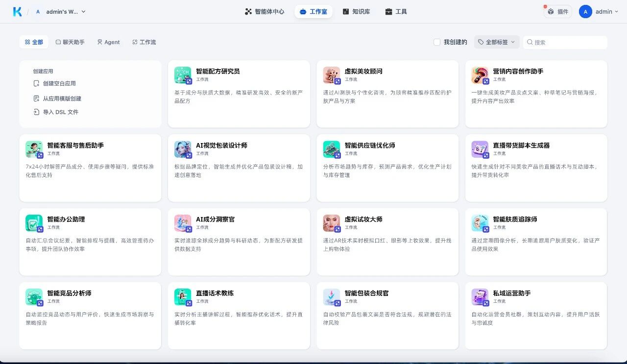The width and height of the screenshot is (627, 364).
Task: Click the K logo in top-left corner
Action: [x=17, y=11]
